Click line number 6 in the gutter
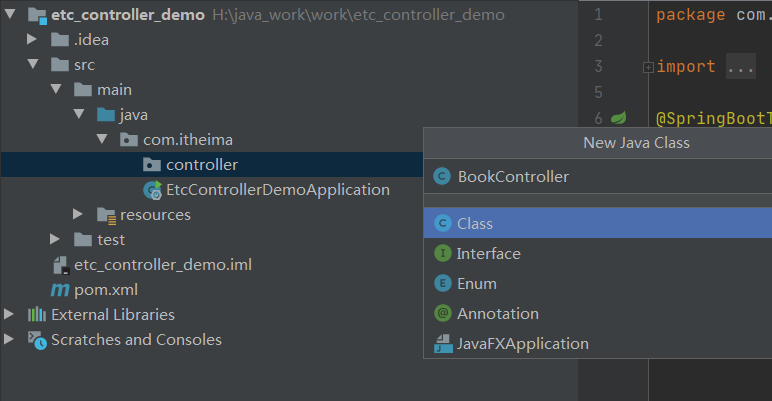This screenshot has height=401, width=772. [x=598, y=118]
